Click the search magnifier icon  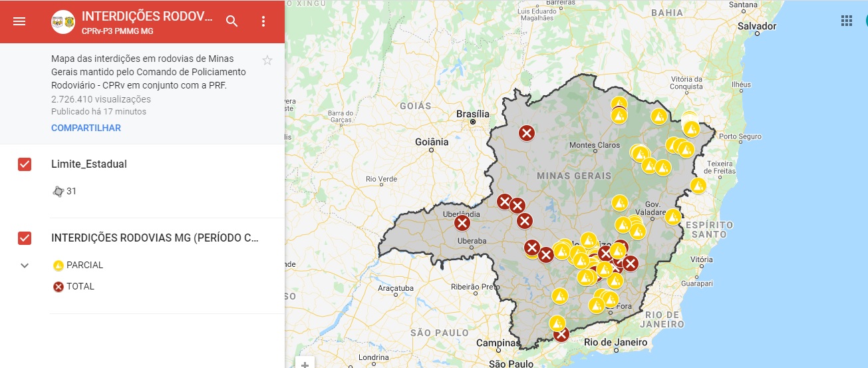[x=231, y=21]
